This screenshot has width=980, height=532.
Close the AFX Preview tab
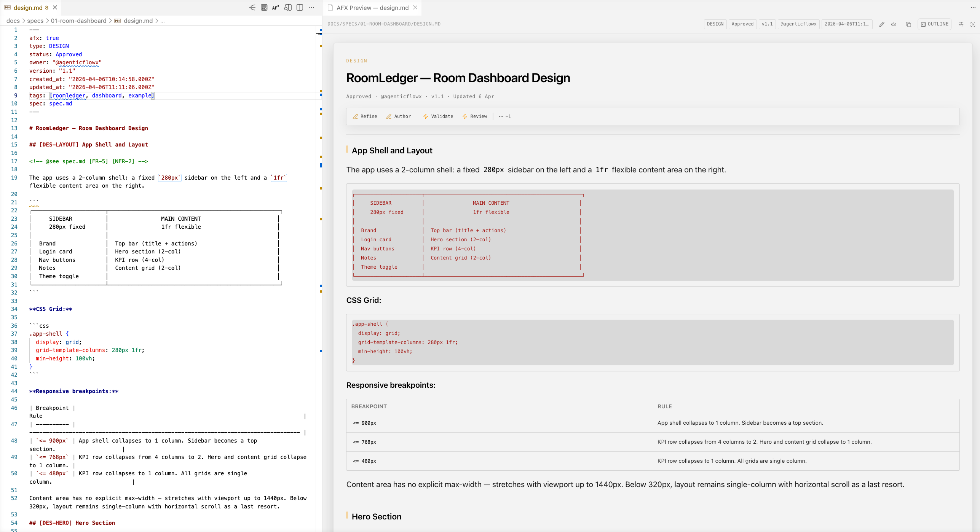point(415,8)
